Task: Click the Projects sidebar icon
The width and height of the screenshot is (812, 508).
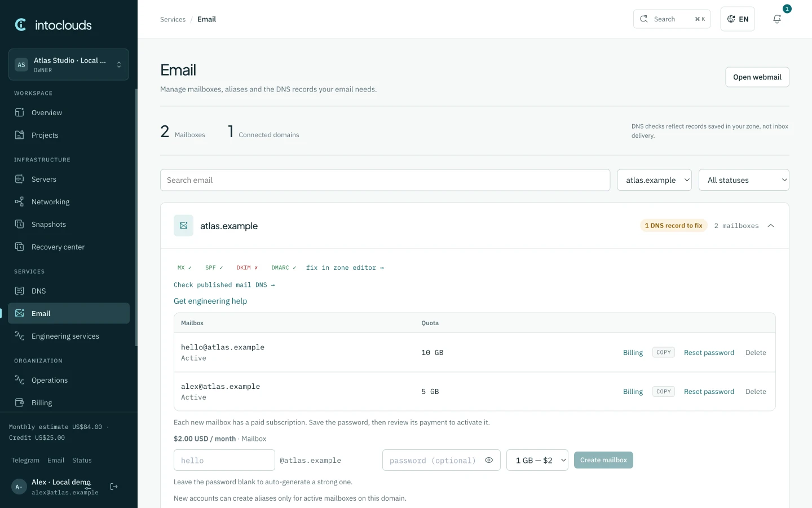Action: click(20, 135)
